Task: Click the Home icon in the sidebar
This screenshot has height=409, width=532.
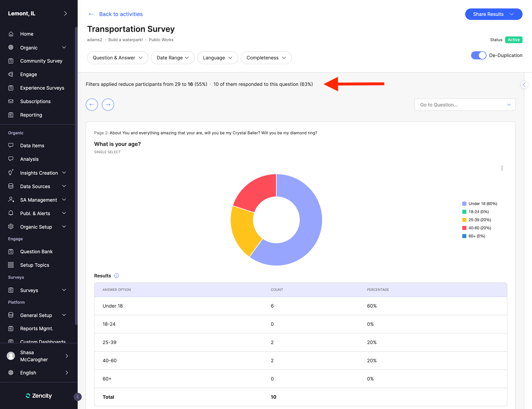Action: [11, 34]
